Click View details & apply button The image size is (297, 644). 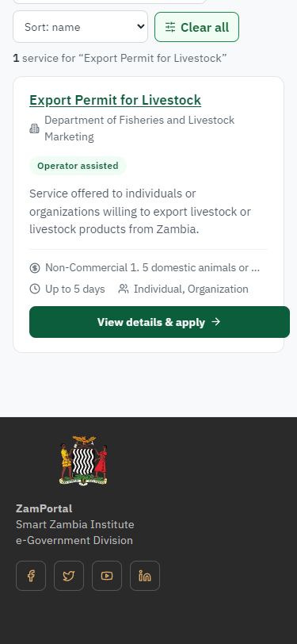[x=159, y=322]
